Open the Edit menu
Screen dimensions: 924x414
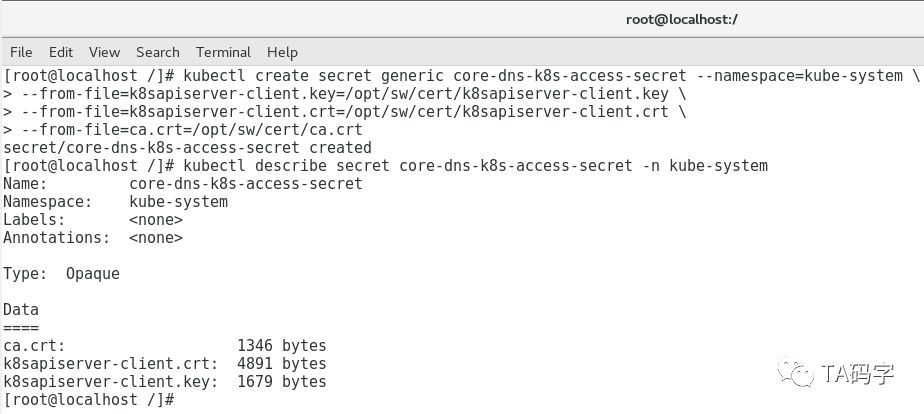pos(61,52)
